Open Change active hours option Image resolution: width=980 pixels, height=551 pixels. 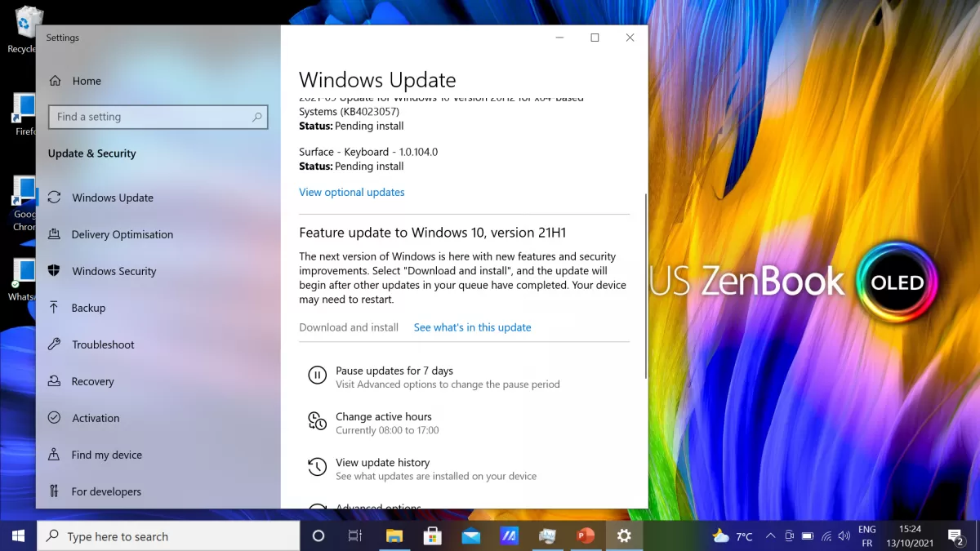(384, 416)
